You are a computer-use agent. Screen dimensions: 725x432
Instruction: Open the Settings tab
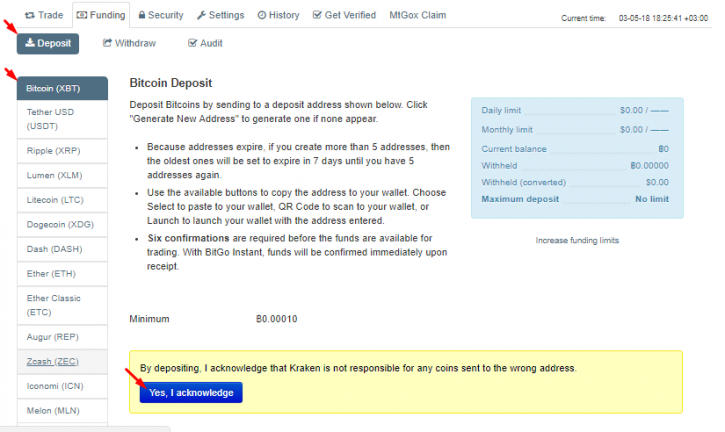tap(221, 15)
